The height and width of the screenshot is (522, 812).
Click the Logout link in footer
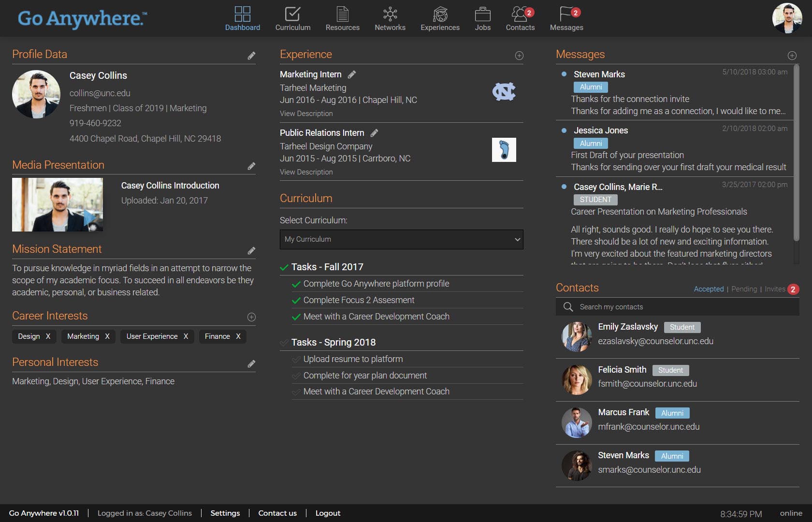point(328,513)
